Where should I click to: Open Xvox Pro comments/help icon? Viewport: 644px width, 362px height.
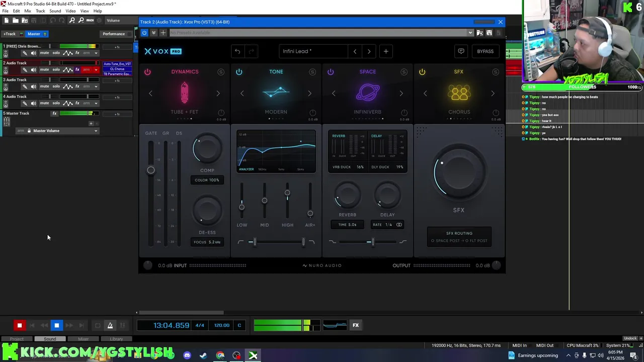(x=461, y=51)
